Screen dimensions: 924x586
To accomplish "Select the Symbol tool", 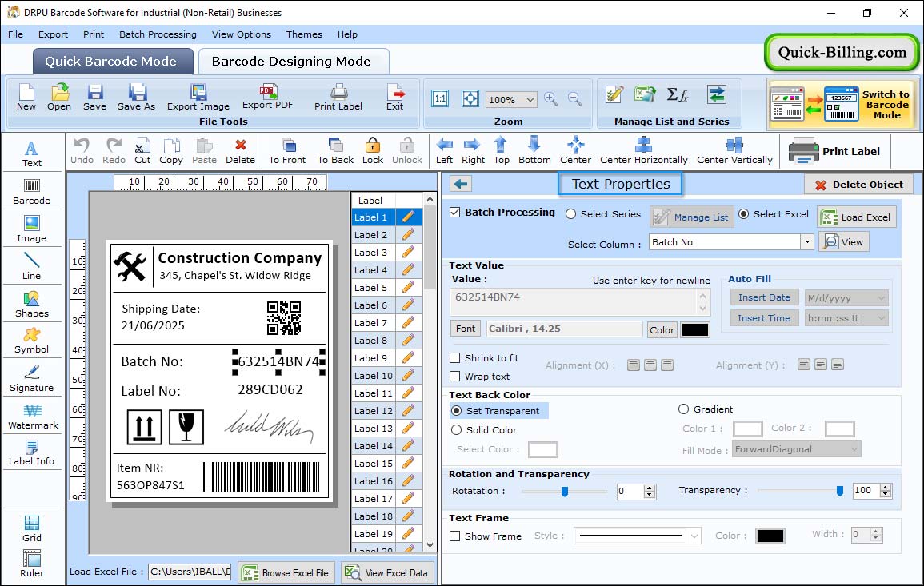I will point(32,341).
